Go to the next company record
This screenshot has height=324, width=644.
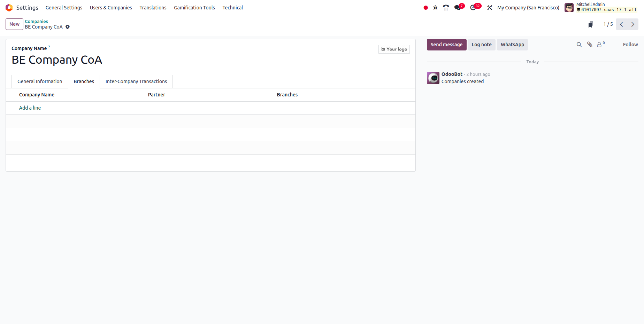(x=632, y=24)
